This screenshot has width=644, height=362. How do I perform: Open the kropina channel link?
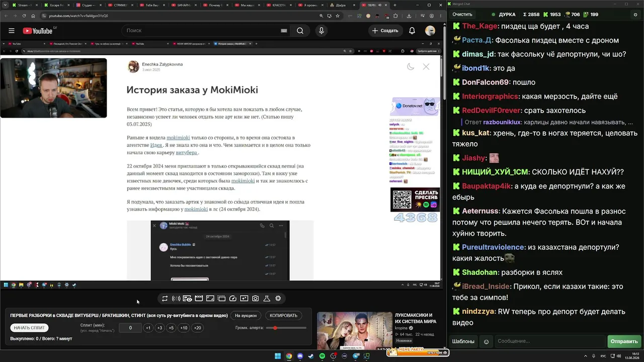click(401, 328)
